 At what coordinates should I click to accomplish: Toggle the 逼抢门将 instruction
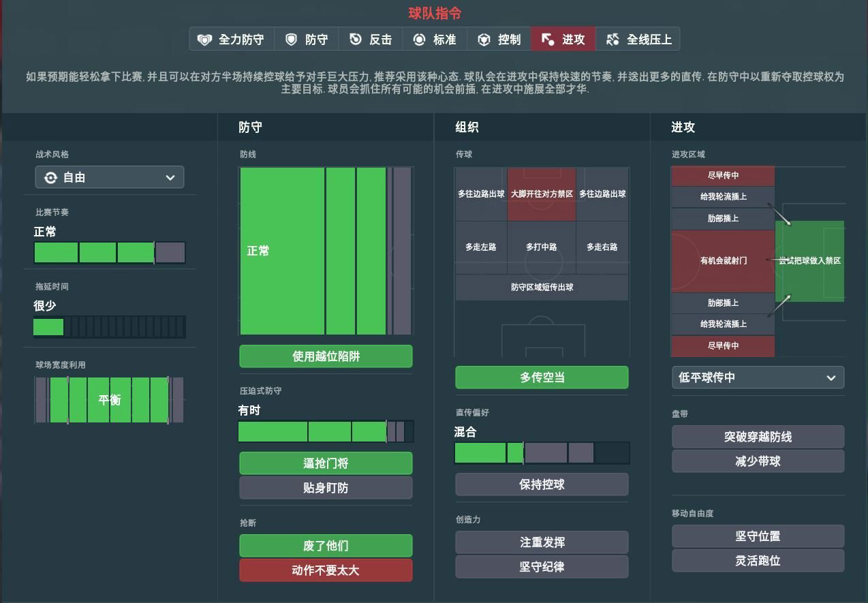[x=326, y=463]
